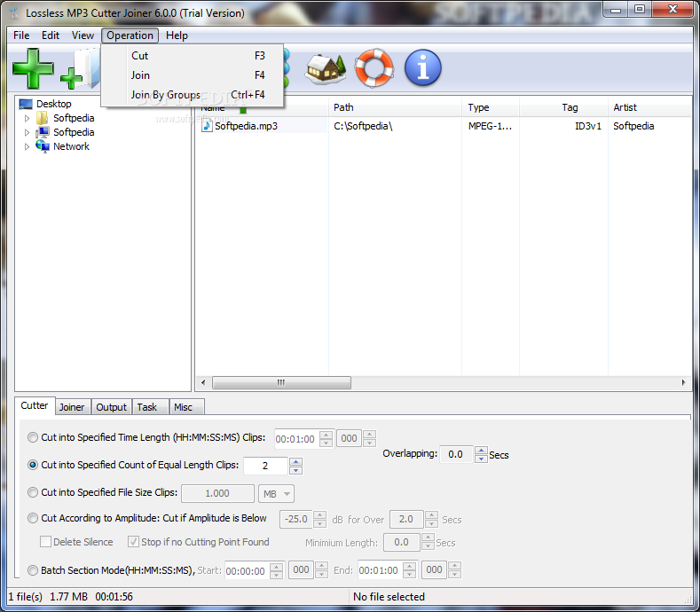Select Cut into Specified Time Length option
This screenshot has height=612, width=700.
pos(33,437)
